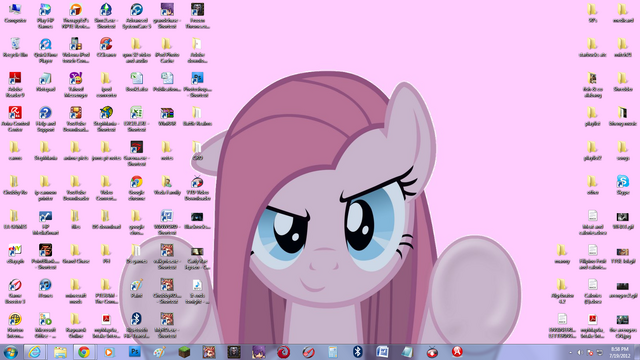This screenshot has width=640, height=360.
Task: Open Game Booster 3 desktop shortcut
Action: [15, 291]
